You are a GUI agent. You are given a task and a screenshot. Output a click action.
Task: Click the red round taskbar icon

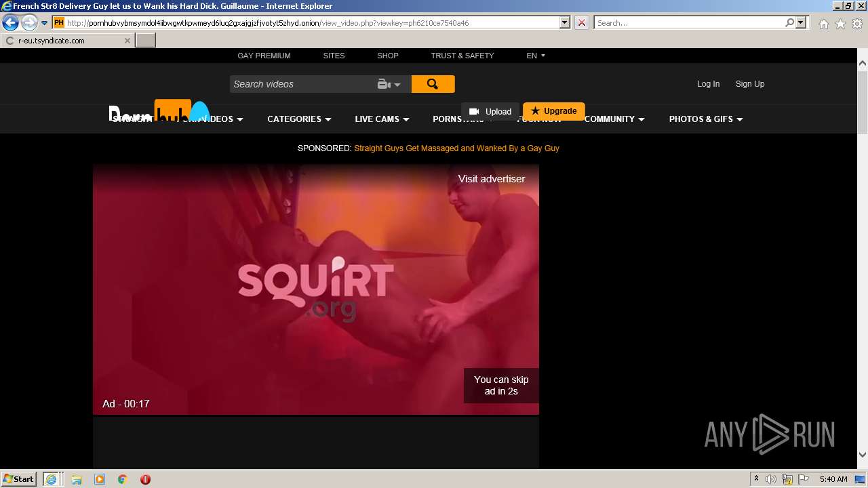(x=145, y=479)
